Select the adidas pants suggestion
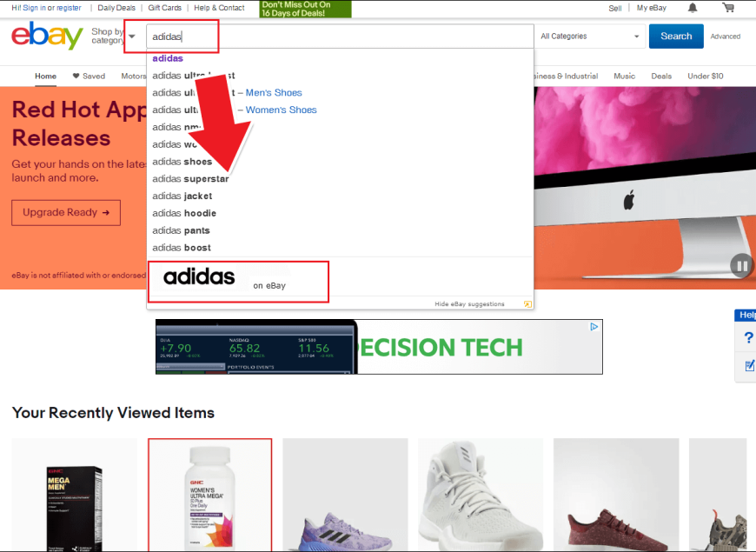 (182, 230)
